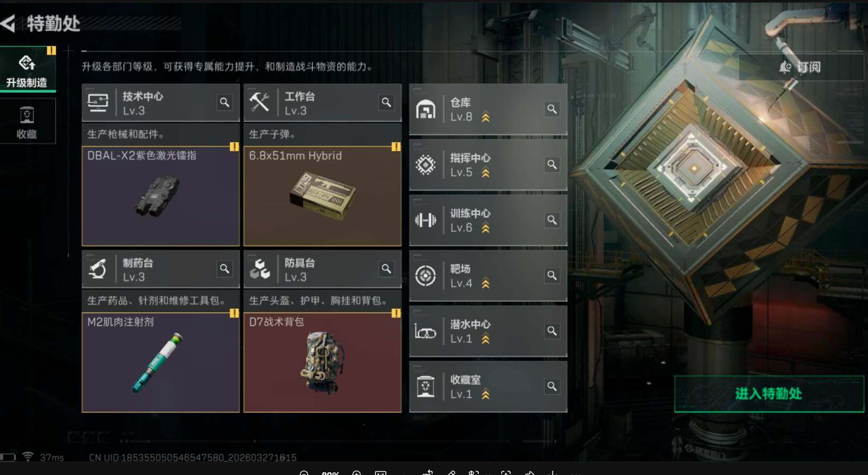Viewport: 868px width, 475px height.
Task: Click the 收藏室 magnifier icon
Action: [x=552, y=387]
